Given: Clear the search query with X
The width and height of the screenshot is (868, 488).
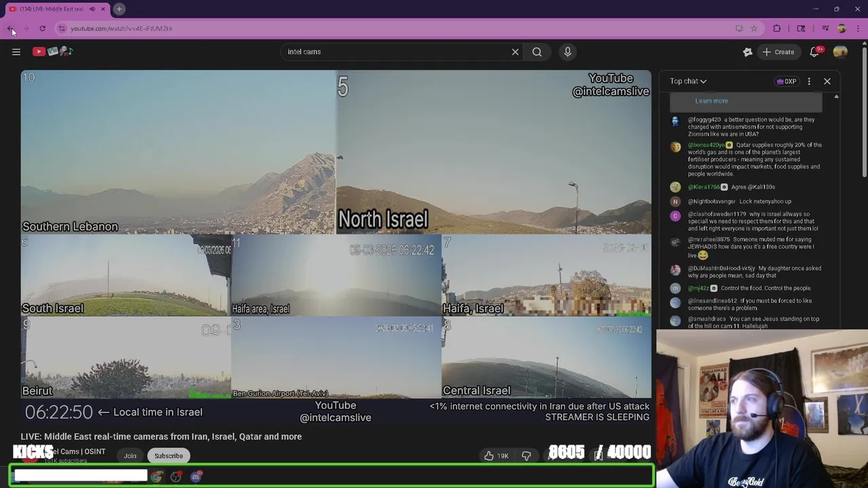Looking at the screenshot, I should tap(515, 52).
